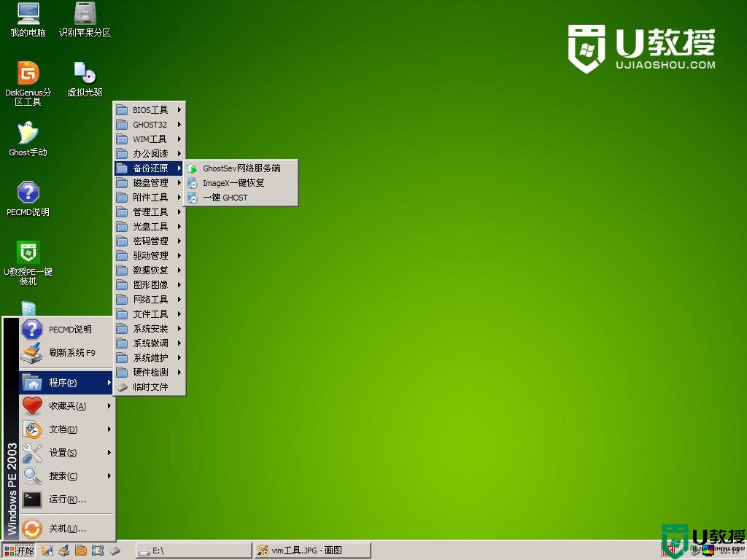Select GhostSev网络服务端 in the submenu
Screen dimensions: 747x560
(x=241, y=168)
